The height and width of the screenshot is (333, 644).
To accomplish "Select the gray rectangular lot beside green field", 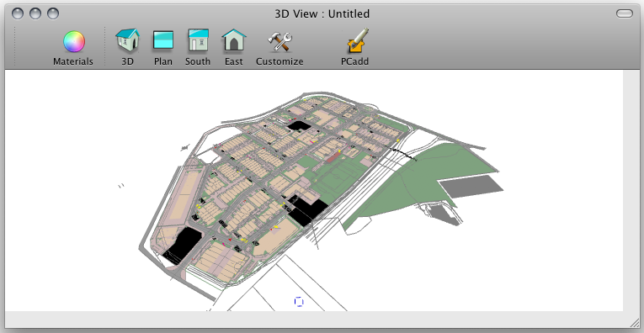I will (471, 187).
